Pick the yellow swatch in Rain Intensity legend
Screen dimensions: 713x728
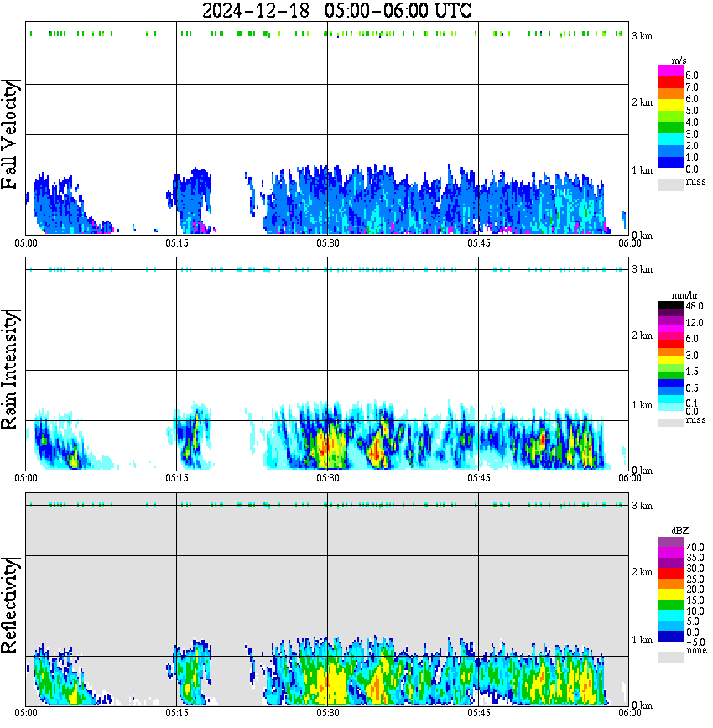click(670, 360)
